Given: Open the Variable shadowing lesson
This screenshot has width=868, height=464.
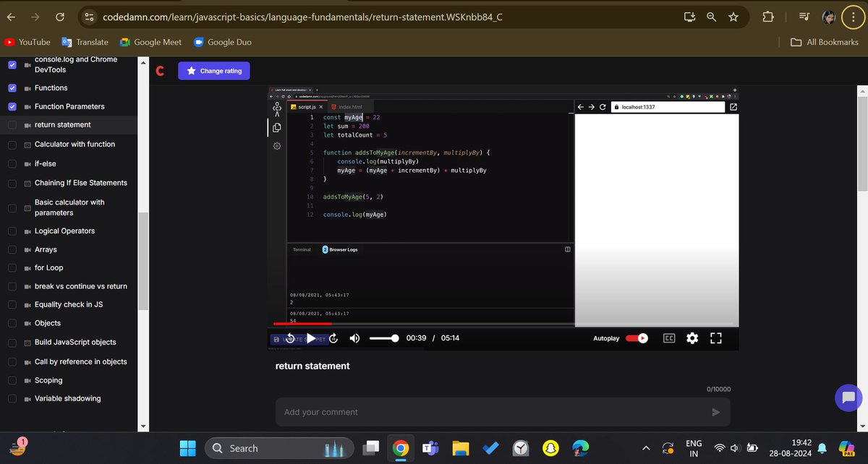Looking at the screenshot, I should 68,398.
